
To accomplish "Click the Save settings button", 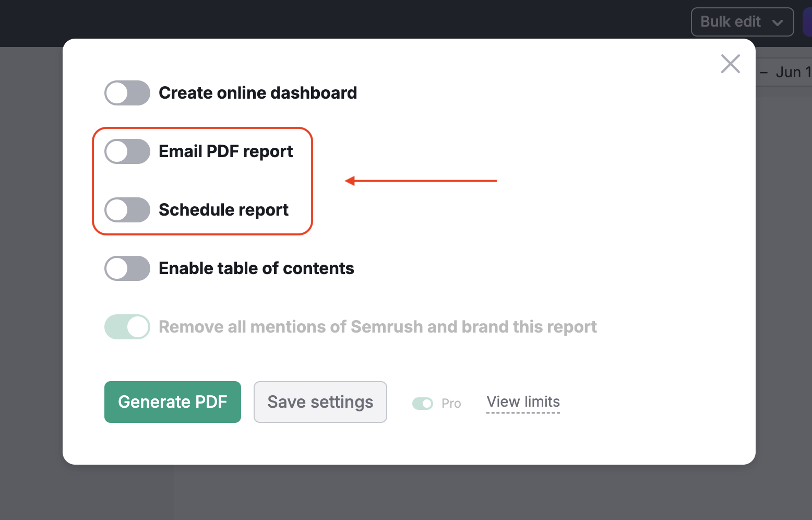I will click(320, 402).
